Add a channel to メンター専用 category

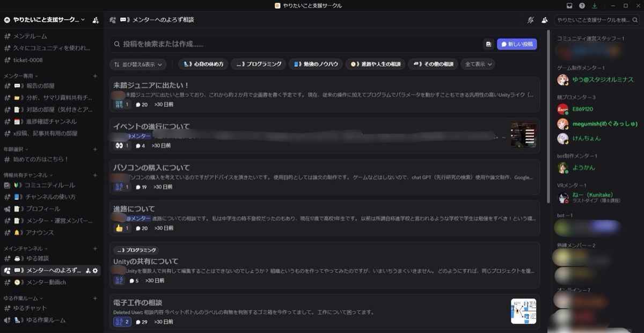click(95, 76)
